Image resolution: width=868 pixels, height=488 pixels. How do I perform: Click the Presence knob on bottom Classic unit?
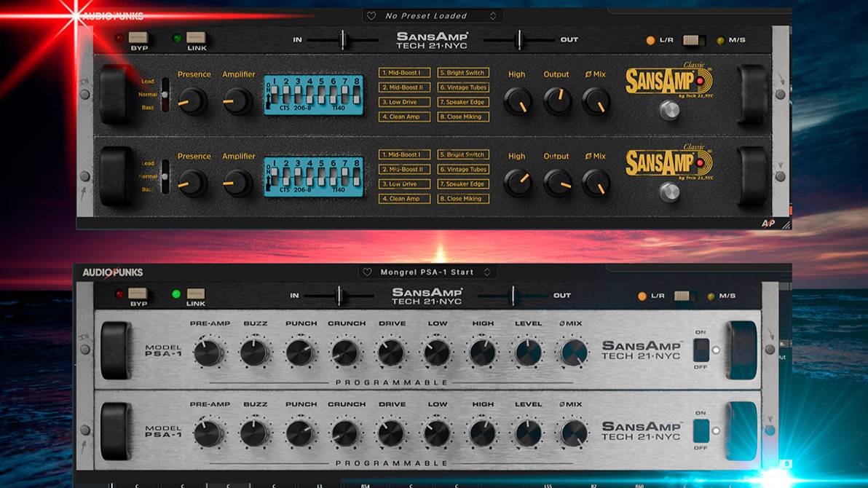pos(192,184)
